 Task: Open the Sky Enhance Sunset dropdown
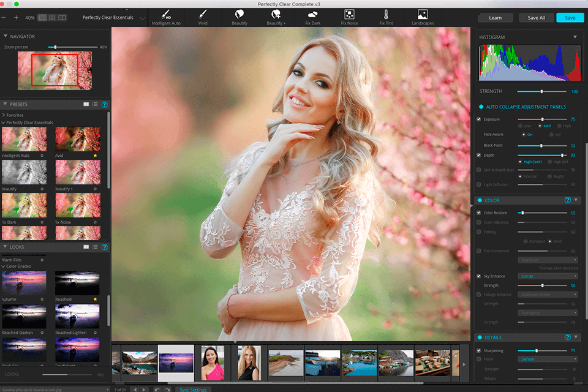coord(548,276)
